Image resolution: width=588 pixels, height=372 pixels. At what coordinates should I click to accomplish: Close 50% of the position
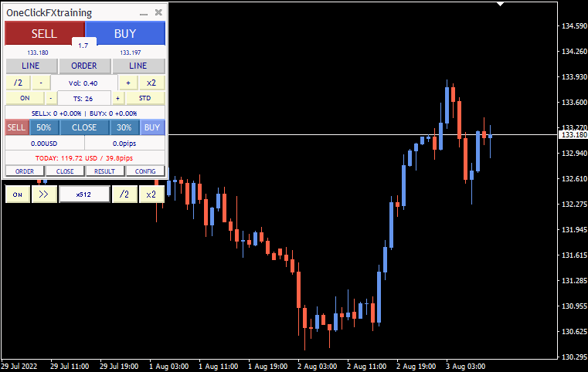(44, 127)
